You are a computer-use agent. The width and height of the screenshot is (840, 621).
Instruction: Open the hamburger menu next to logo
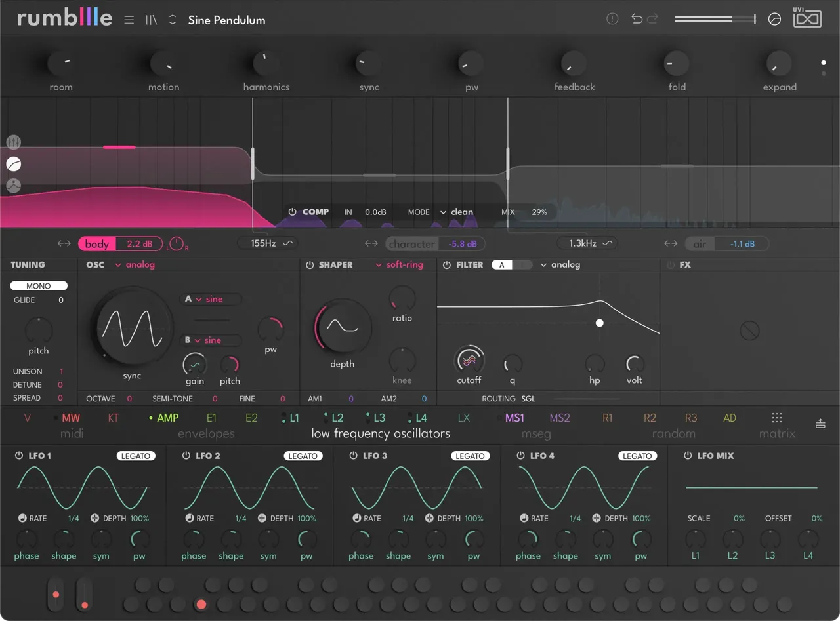point(129,20)
